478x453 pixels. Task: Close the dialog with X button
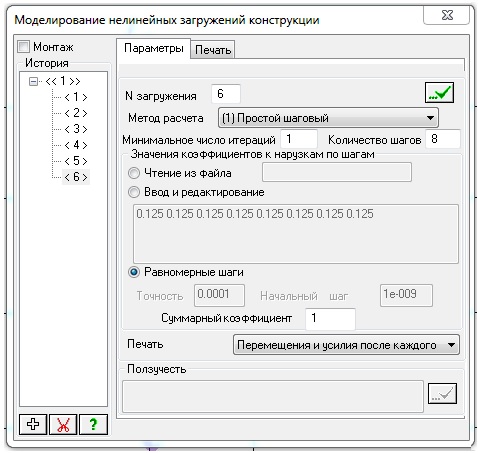click(447, 15)
